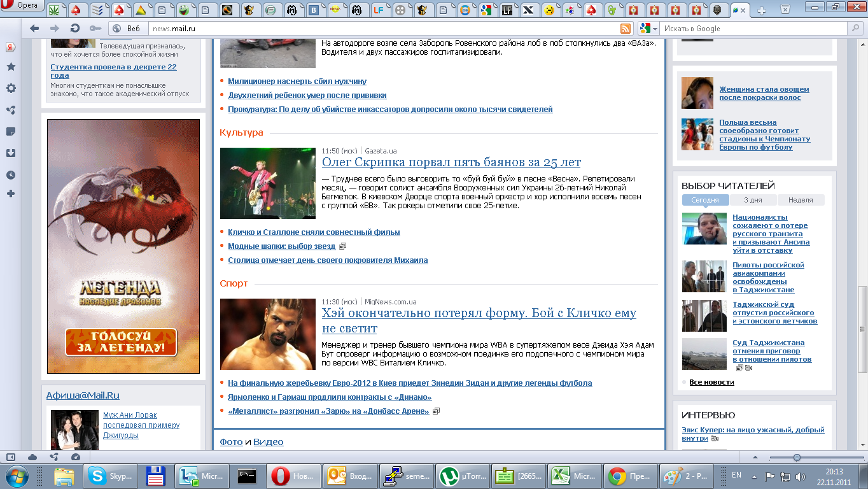Open the 'Афиша@Mail.Ru' heading link
The width and height of the screenshot is (868, 489).
[83, 395]
